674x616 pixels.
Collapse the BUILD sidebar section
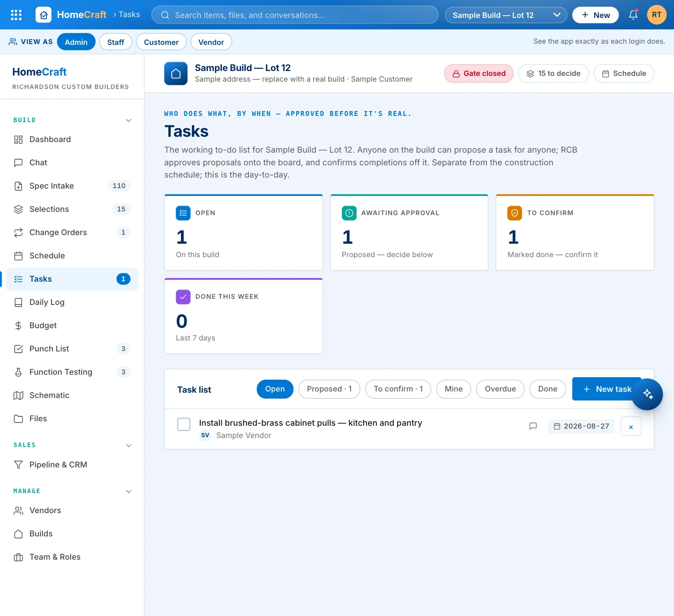pos(129,120)
